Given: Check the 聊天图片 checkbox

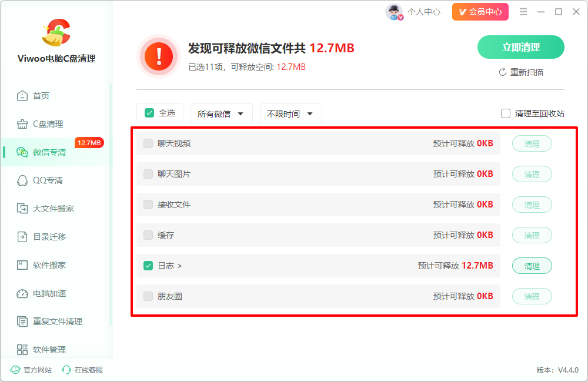Looking at the screenshot, I should [148, 174].
